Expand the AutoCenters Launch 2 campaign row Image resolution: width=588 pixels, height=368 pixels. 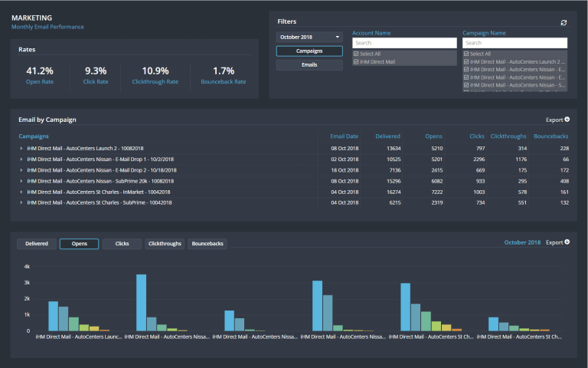point(21,149)
